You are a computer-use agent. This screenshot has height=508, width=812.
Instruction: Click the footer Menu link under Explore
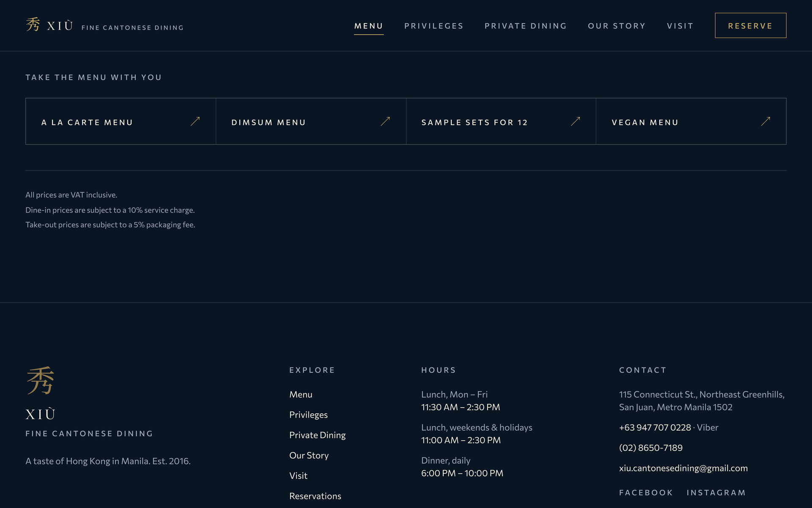click(301, 395)
